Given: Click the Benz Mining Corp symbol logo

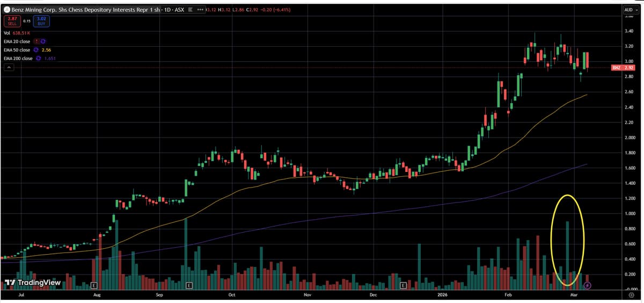Looking at the screenshot, I should click(7, 10).
